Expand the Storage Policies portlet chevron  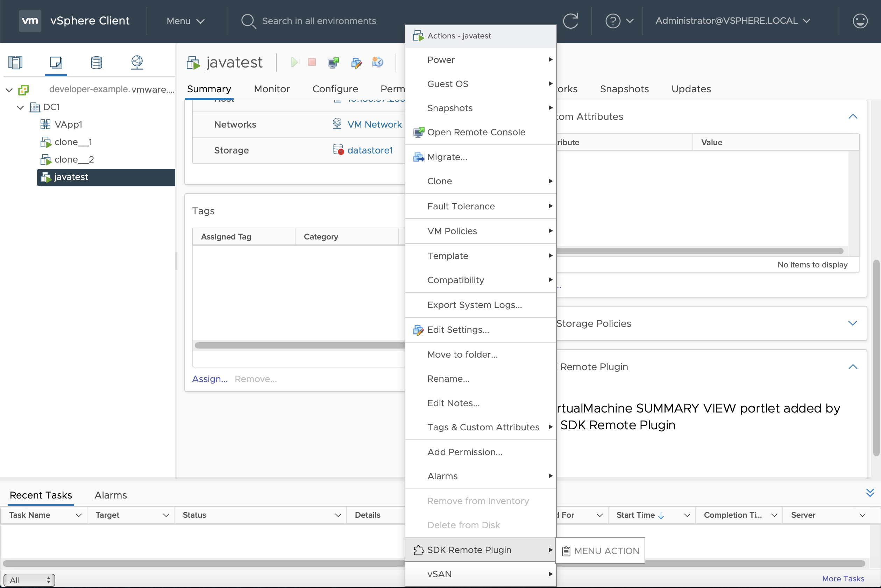tap(852, 323)
